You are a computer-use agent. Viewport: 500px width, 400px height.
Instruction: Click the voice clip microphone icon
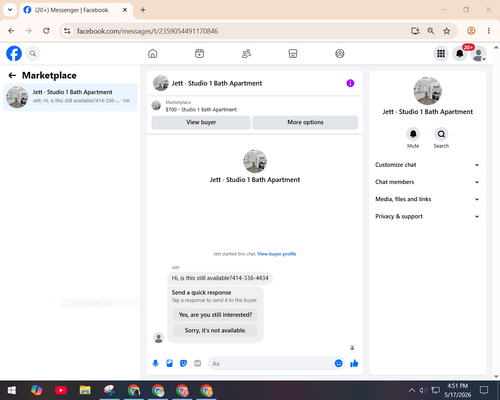click(155, 363)
